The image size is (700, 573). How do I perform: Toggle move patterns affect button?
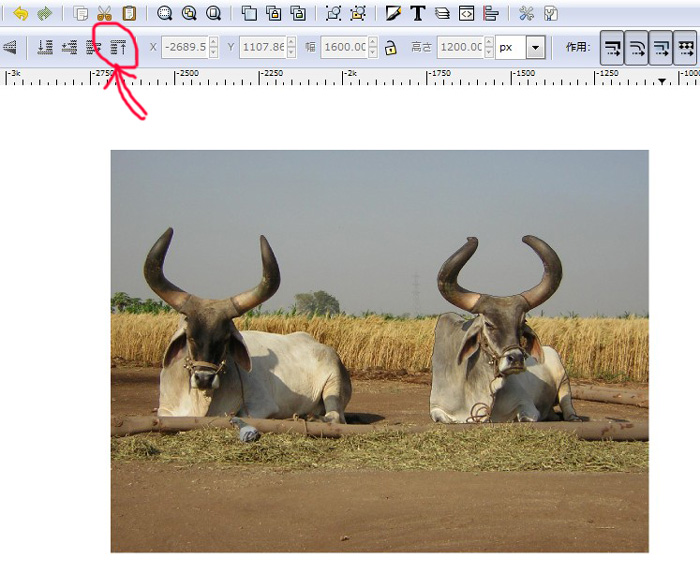(x=686, y=47)
